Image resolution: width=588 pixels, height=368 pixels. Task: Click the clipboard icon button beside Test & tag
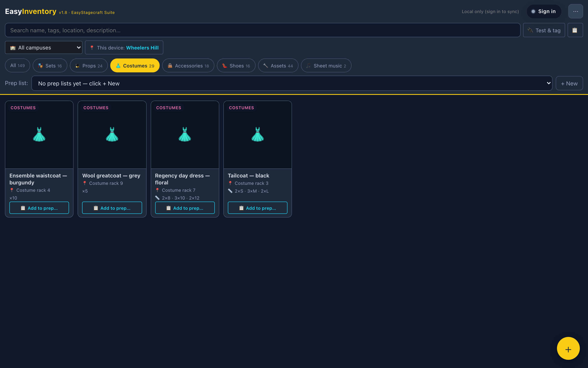tap(575, 30)
